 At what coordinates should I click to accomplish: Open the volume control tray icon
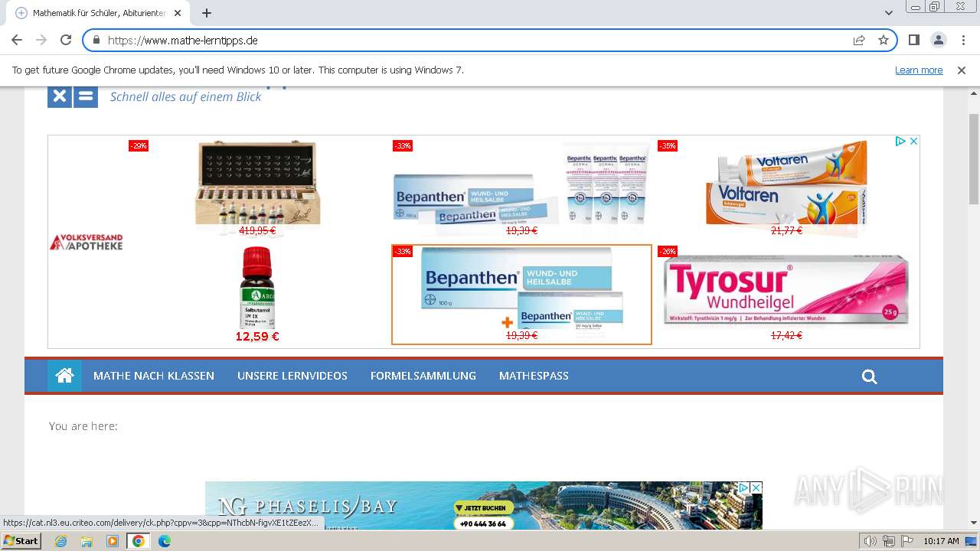pyautogui.click(x=871, y=541)
